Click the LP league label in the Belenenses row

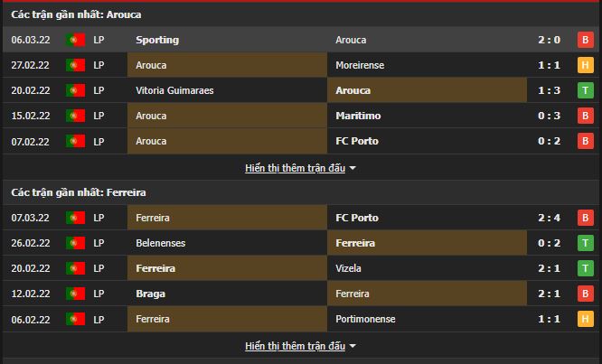coord(99,243)
